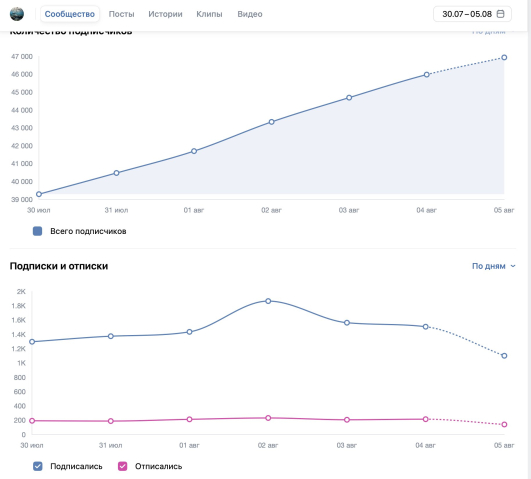Click the 05 авг point on Отписались line

tap(504, 424)
